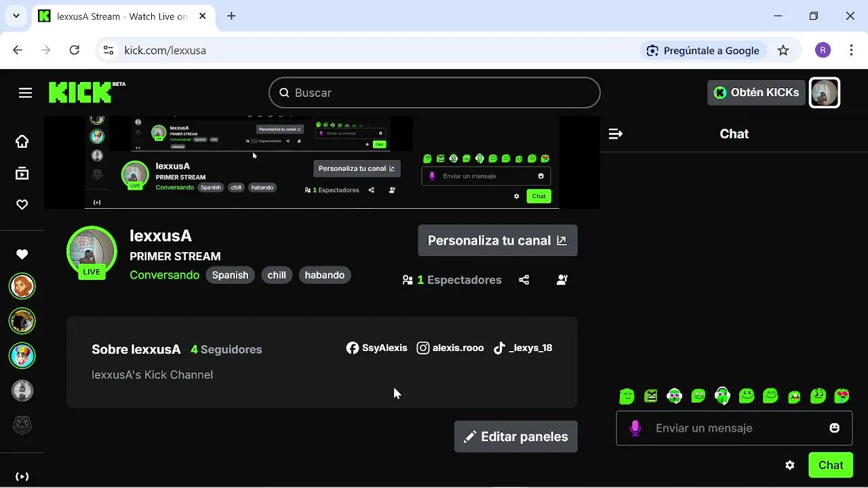The height and width of the screenshot is (488, 868).
Task: Click the live broadcast icon at sidebar bottom
Action: click(22, 476)
